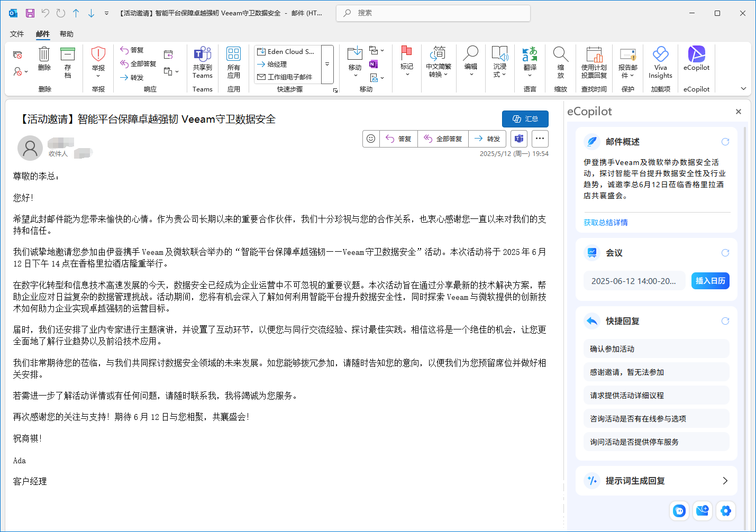756x532 pixels.
Task: Open the 移动 dropdown menu
Action: [x=355, y=75]
